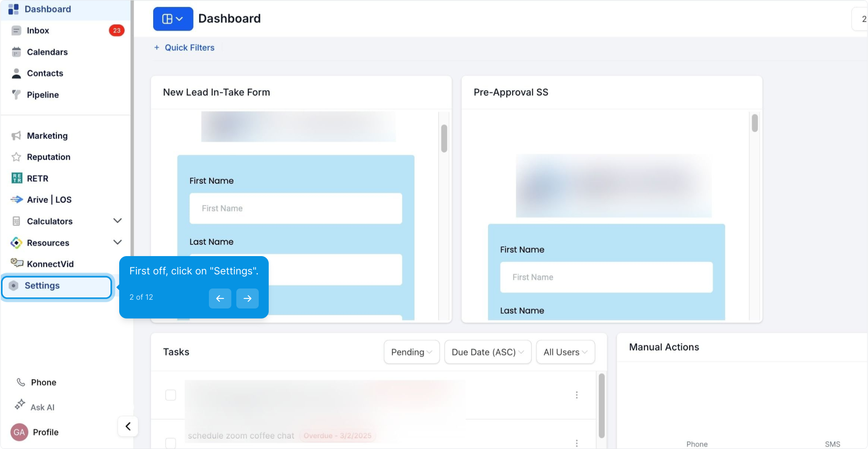Open the Pending status dropdown

pyautogui.click(x=411, y=352)
